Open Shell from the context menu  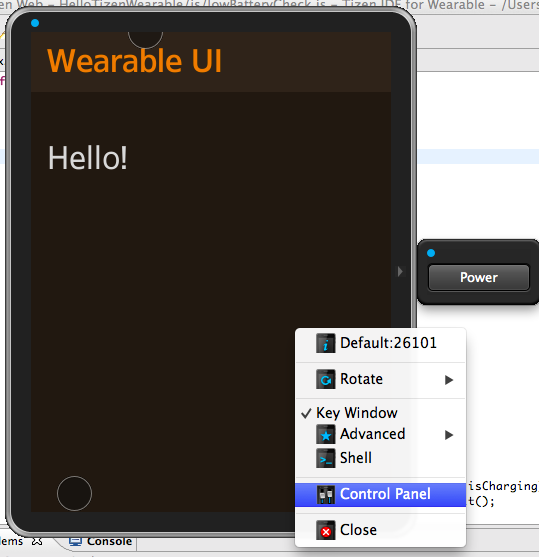[x=380, y=458]
